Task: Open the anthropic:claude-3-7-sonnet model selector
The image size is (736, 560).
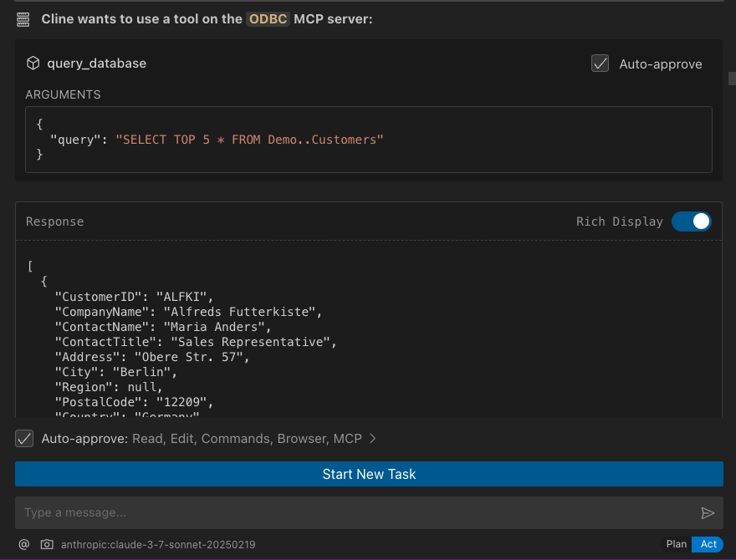Action: coord(158,544)
